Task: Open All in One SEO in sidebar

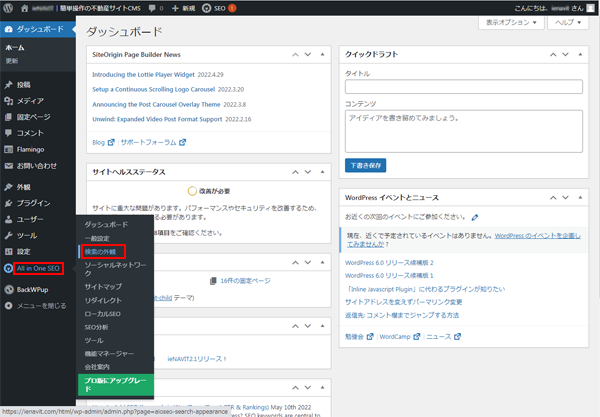Action: tap(38, 268)
